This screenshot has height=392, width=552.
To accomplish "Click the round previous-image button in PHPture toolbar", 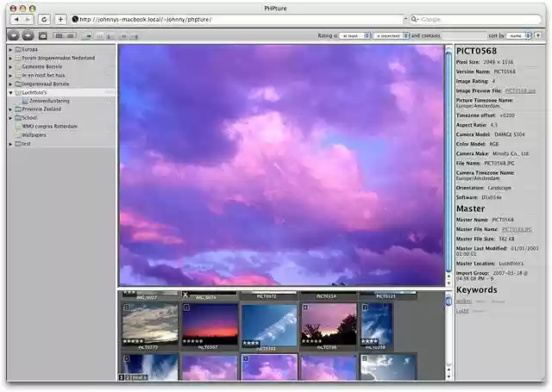I will pyautogui.click(x=13, y=35).
